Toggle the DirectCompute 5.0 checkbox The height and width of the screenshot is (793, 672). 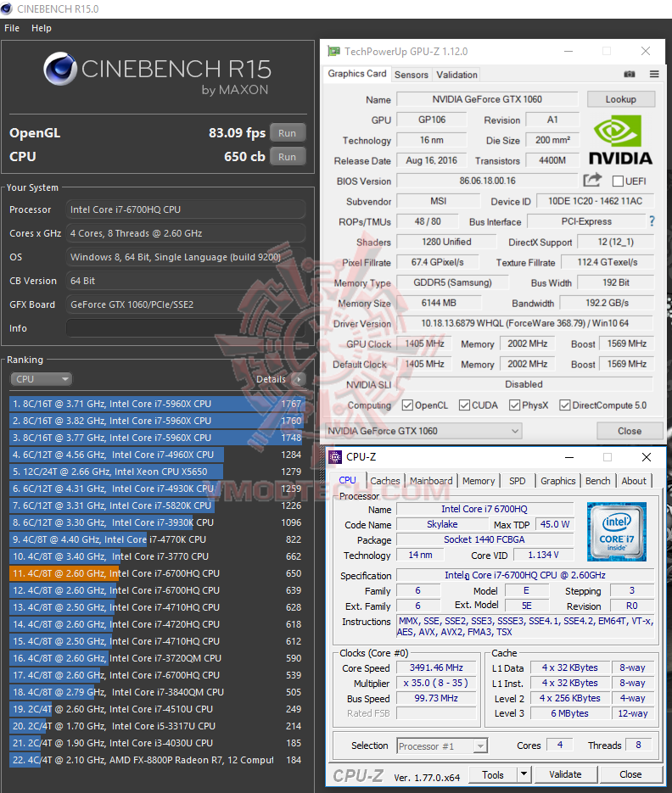pos(565,405)
